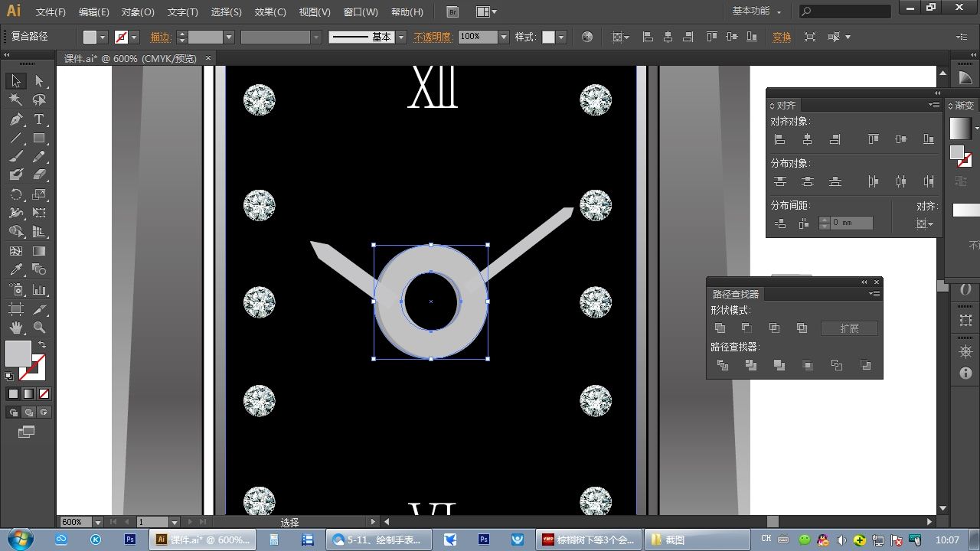The image size is (980, 551).
Task: Click horizontal align center in Align panel
Action: [x=807, y=139]
